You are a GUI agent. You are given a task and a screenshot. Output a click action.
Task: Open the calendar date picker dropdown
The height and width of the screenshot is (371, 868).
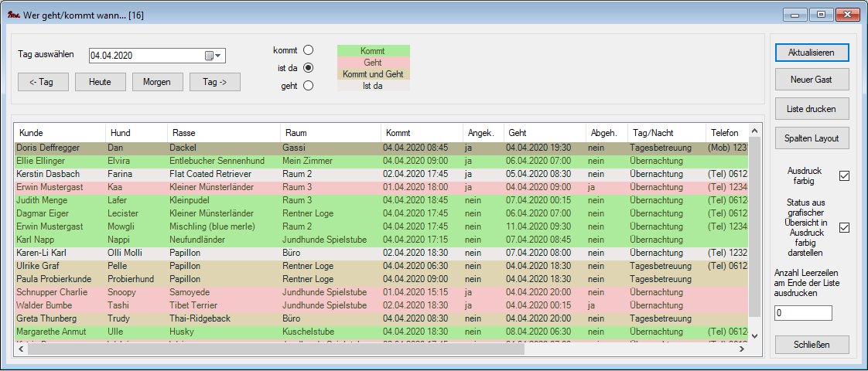coord(213,56)
